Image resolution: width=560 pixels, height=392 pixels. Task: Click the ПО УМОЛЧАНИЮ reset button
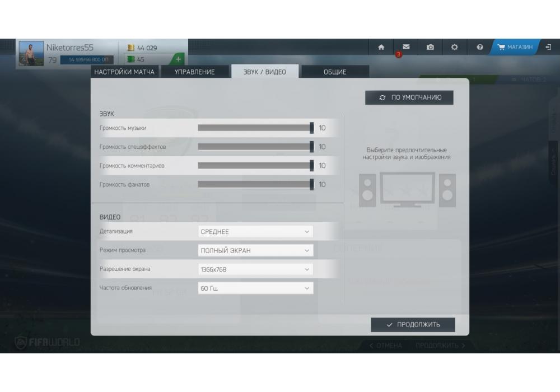pyautogui.click(x=409, y=97)
